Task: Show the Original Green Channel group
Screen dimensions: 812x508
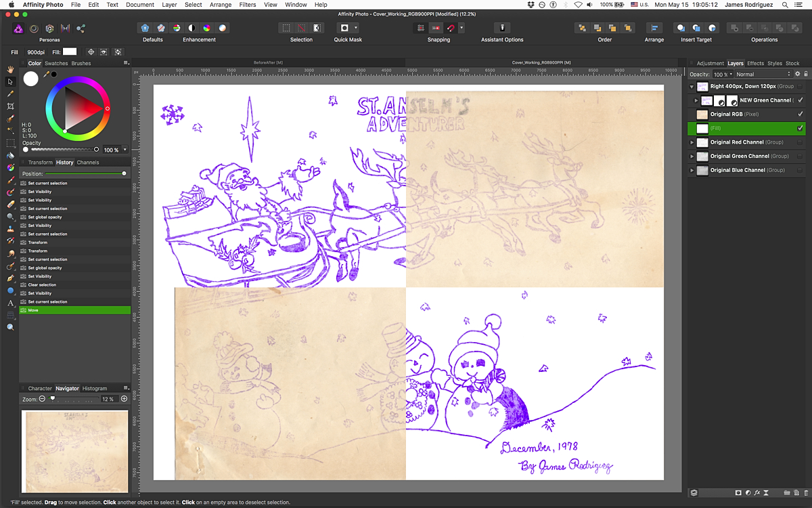Action: click(800, 156)
